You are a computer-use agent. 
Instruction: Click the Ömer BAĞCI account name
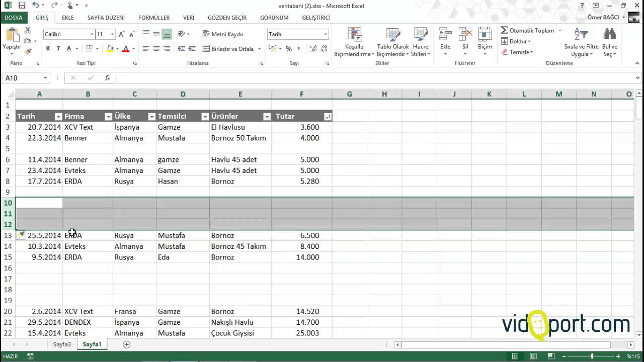[604, 18]
